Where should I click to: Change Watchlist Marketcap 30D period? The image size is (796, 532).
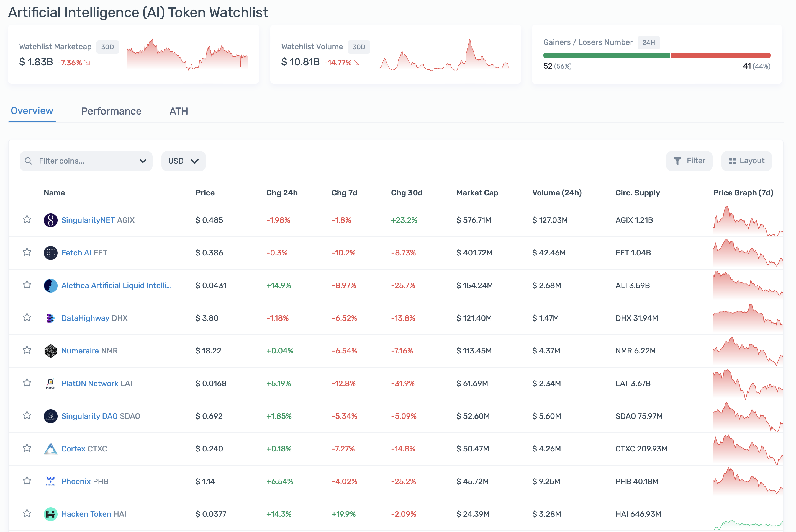coord(108,47)
